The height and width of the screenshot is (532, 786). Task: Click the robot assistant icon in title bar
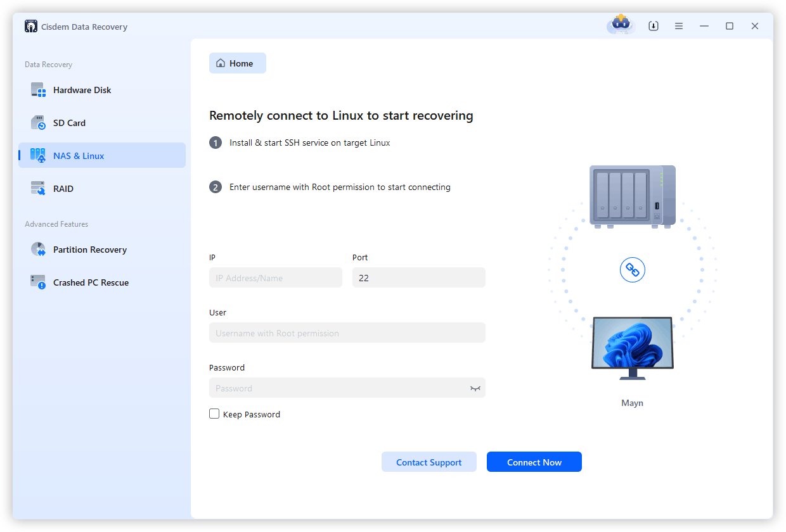click(x=621, y=25)
